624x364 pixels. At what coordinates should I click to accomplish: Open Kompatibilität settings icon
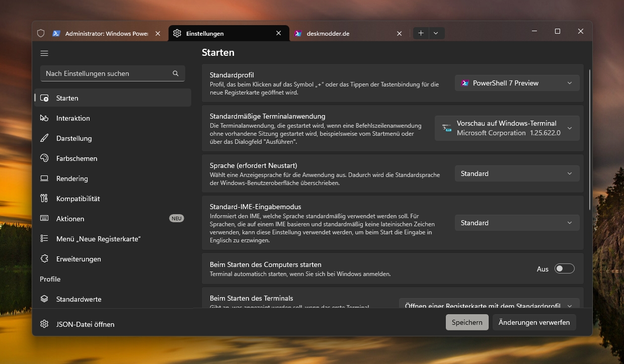point(44,199)
